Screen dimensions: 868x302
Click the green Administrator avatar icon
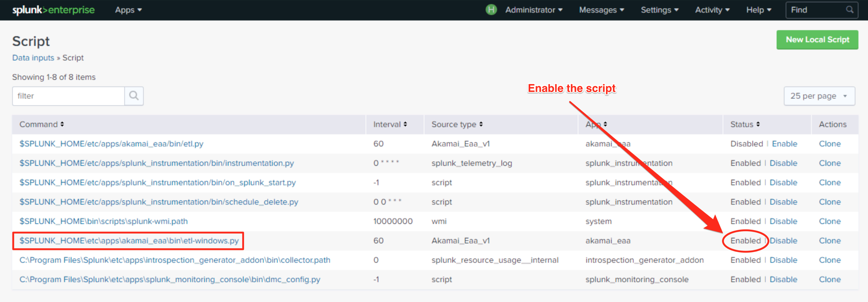(491, 10)
